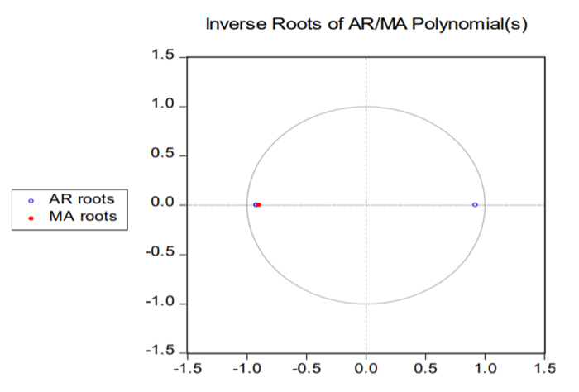
Task: Click the -0.5 label on the x-axis
Action: (x=305, y=366)
